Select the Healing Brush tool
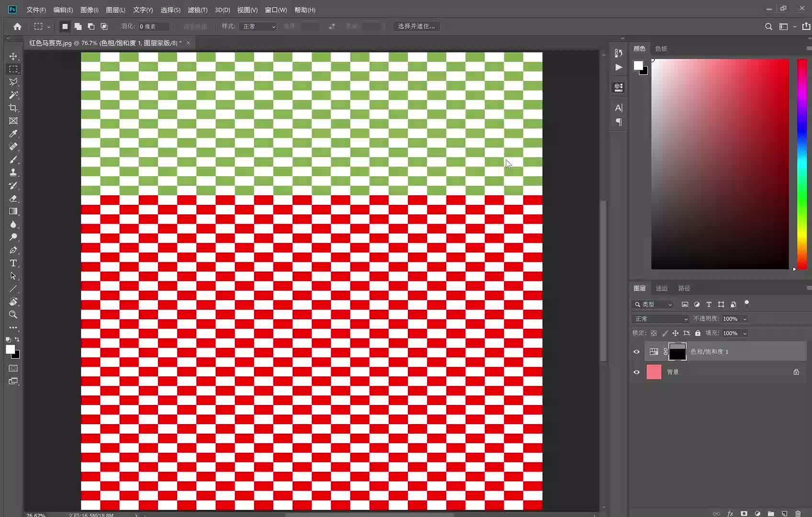Viewport: 812px width, 517px height. 13,147
